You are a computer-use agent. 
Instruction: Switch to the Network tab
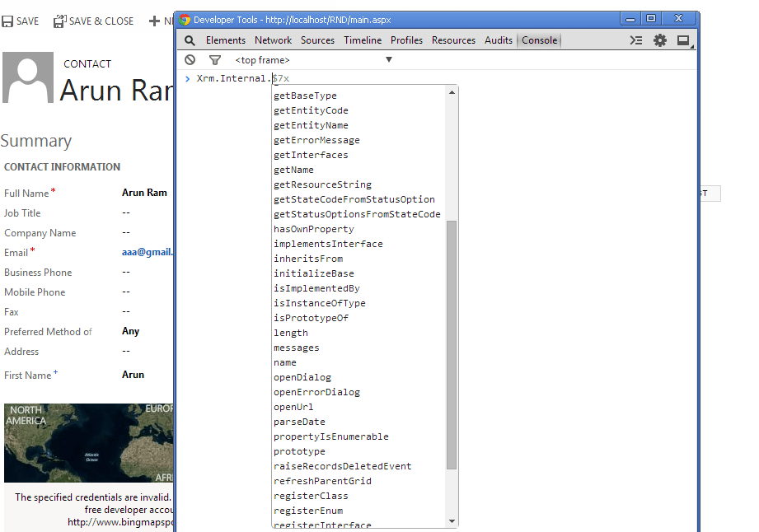[x=273, y=40]
